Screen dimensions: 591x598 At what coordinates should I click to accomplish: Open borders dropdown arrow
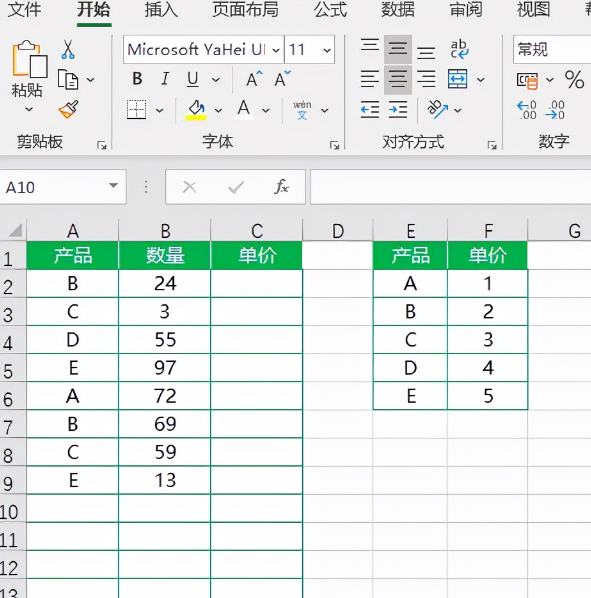pos(159,111)
